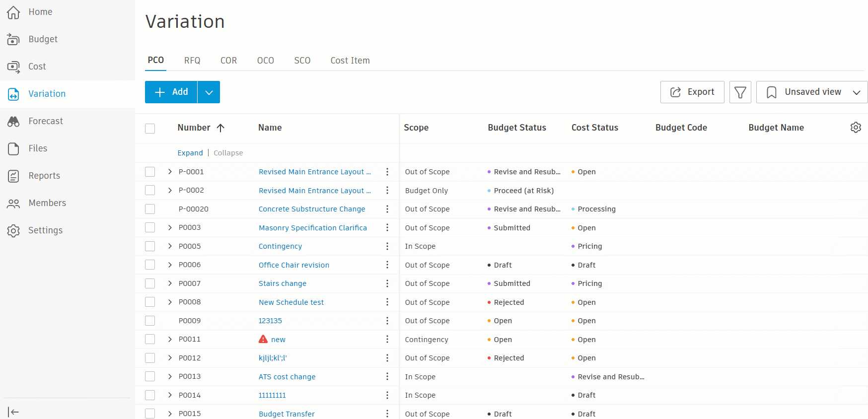
Task: Open more options for ATS cost change
Action: point(387,377)
